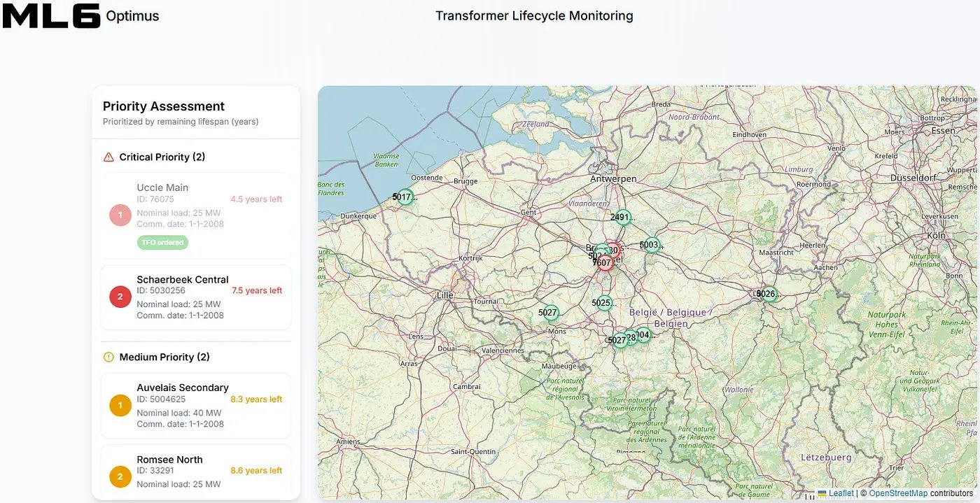Image resolution: width=980 pixels, height=503 pixels.
Task: Select the green map marker 5003
Action: (x=651, y=245)
